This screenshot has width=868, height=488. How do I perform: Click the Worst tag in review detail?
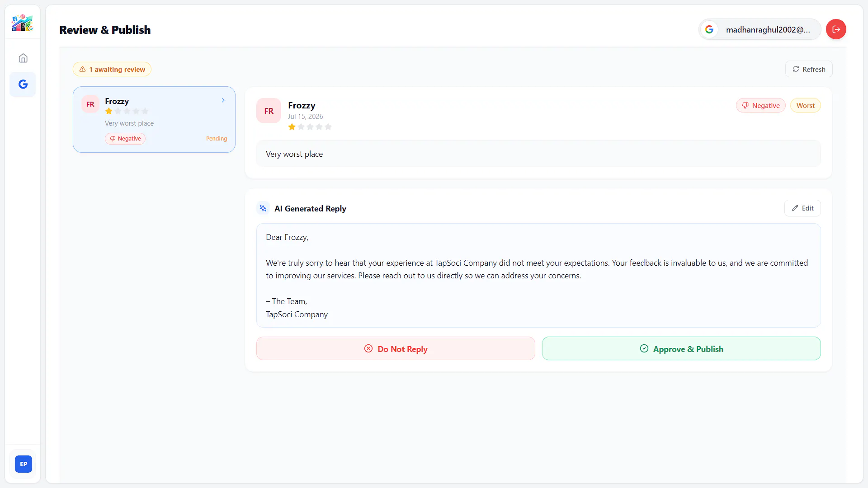pos(805,105)
